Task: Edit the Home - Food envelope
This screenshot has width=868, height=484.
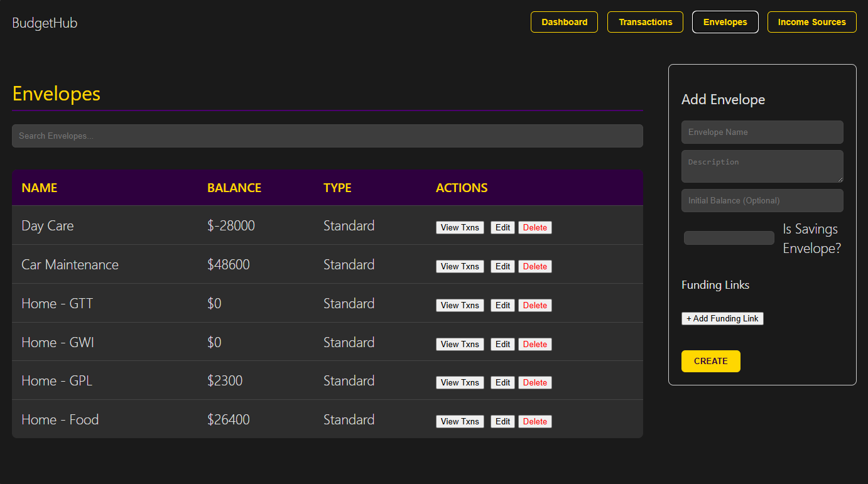Action: click(x=502, y=422)
